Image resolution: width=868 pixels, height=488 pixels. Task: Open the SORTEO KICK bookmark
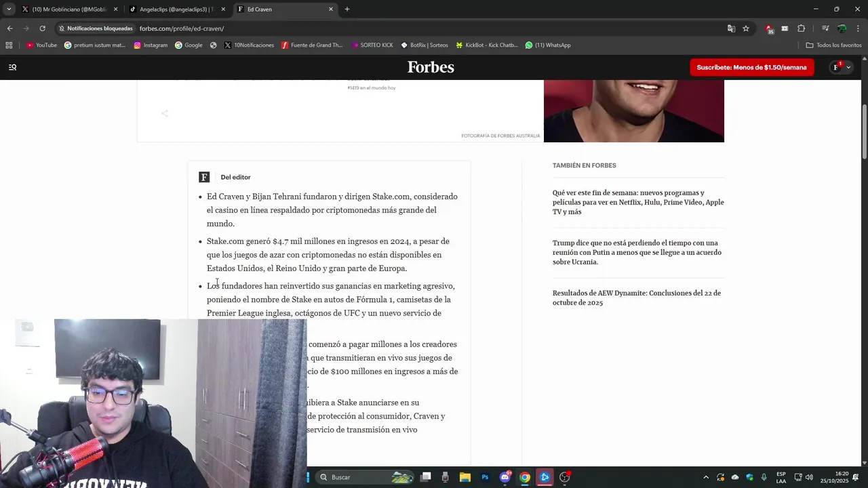click(372, 45)
